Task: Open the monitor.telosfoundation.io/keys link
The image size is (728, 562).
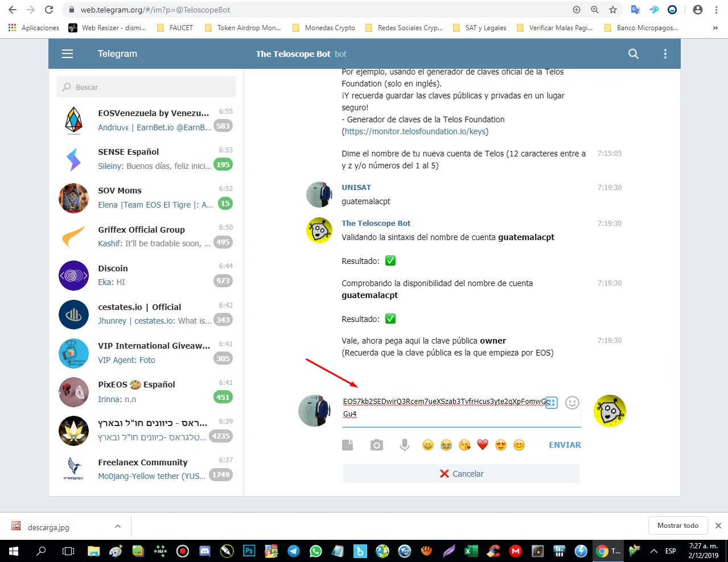Action: [415, 131]
